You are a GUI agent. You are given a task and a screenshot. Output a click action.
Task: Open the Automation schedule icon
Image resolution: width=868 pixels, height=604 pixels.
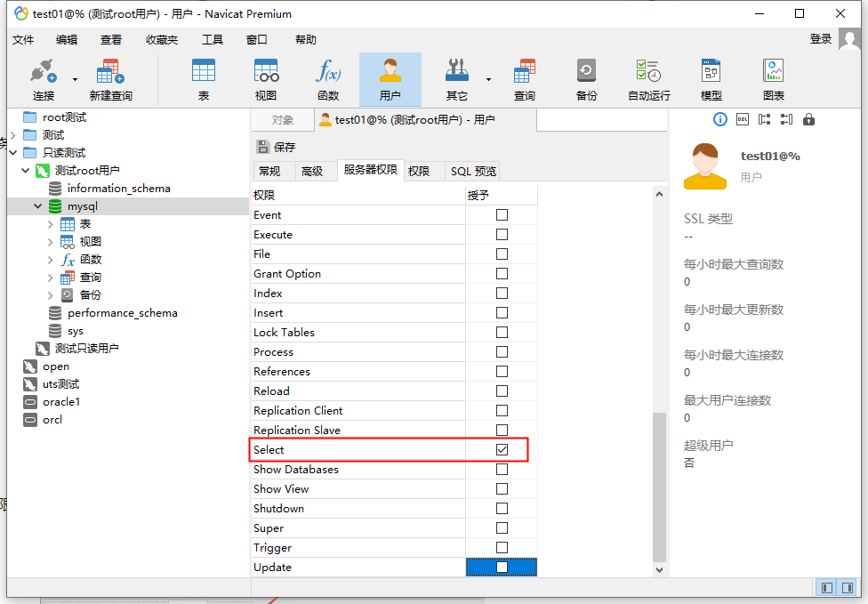pos(648,71)
